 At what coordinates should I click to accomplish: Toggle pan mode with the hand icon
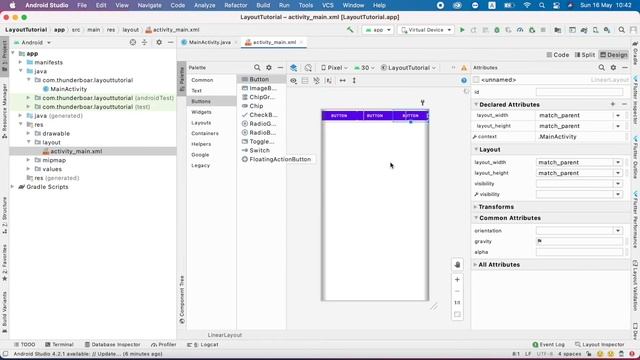457,264
